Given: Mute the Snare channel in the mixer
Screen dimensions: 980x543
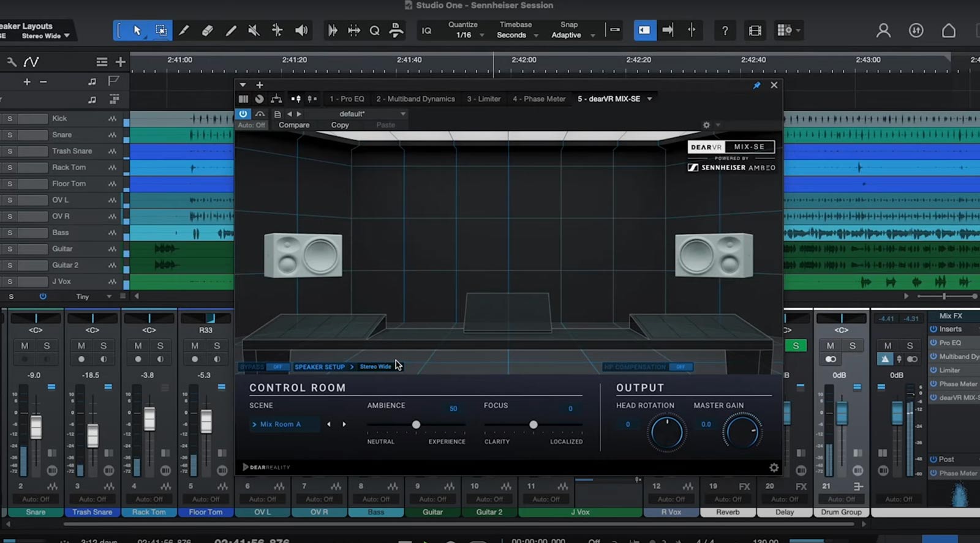Looking at the screenshot, I should pyautogui.click(x=24, y=346).
